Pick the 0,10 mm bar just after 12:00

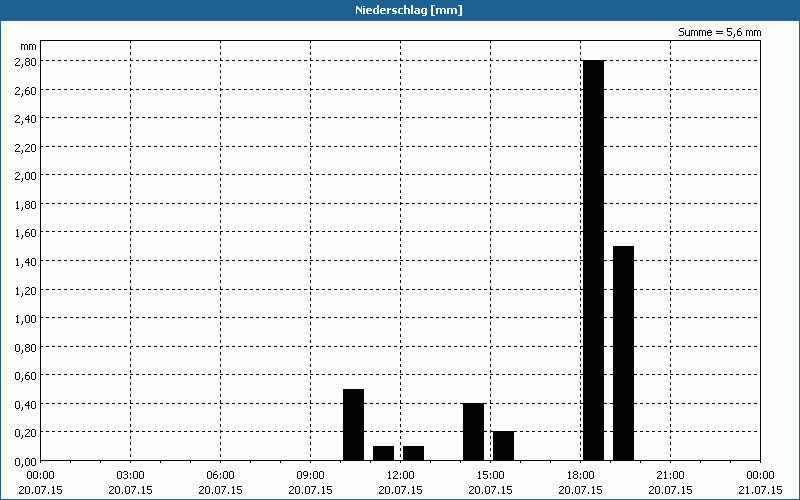click(x=413, y=453)
